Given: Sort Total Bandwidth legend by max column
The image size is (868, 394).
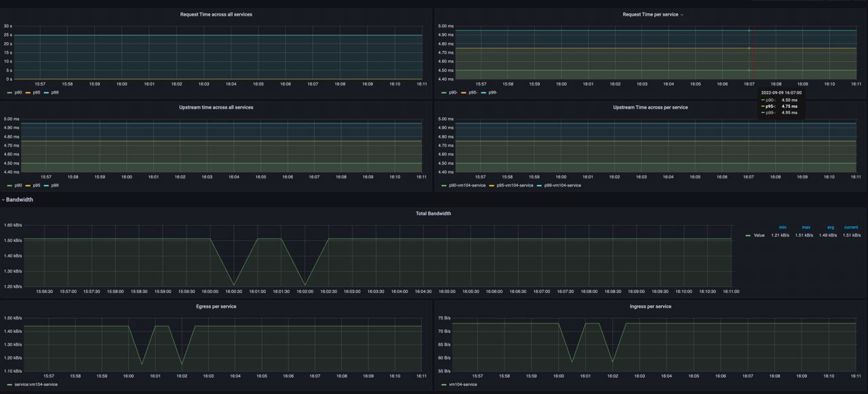Looking at the screenshot, I should point(806,227).
